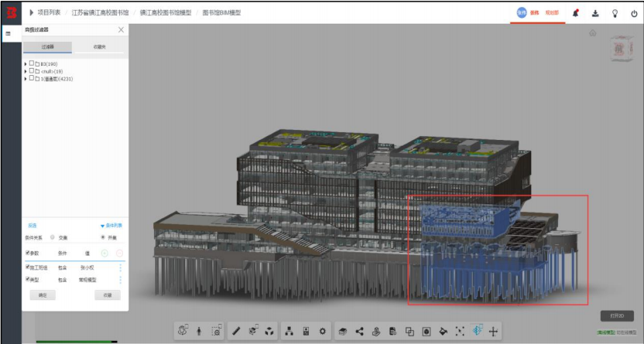Uncheck the 施工班组 condition checkbox

point(28,267)
